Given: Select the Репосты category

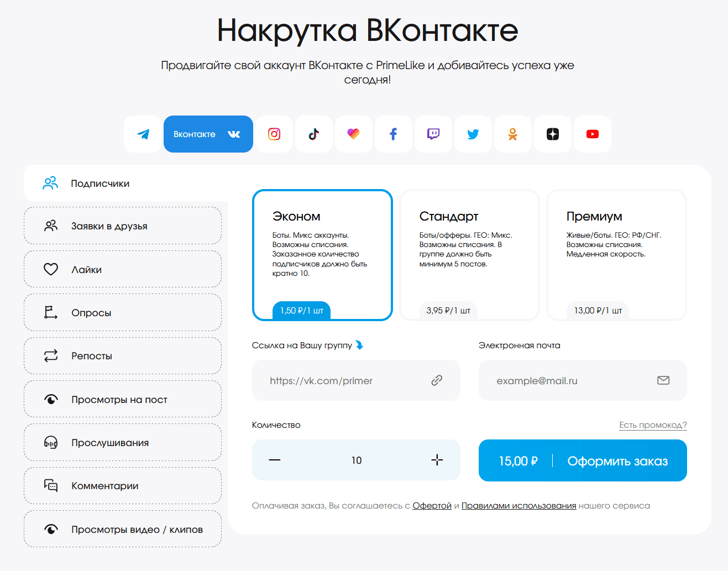Looking at the screenshot, I should coord(123,355).
